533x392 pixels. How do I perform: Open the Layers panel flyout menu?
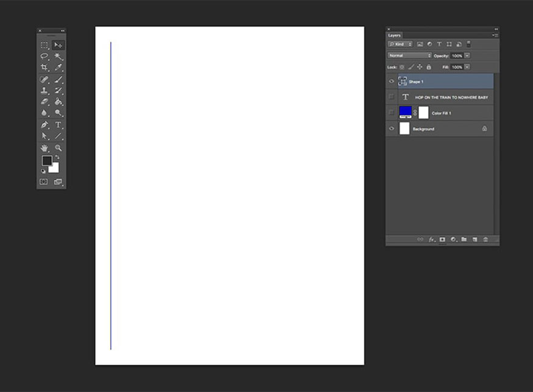pyautogui.click(x=495, y=35)
